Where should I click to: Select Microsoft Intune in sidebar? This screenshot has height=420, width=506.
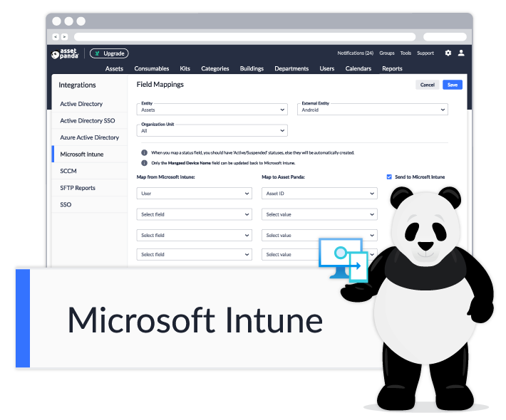point(90,154)
